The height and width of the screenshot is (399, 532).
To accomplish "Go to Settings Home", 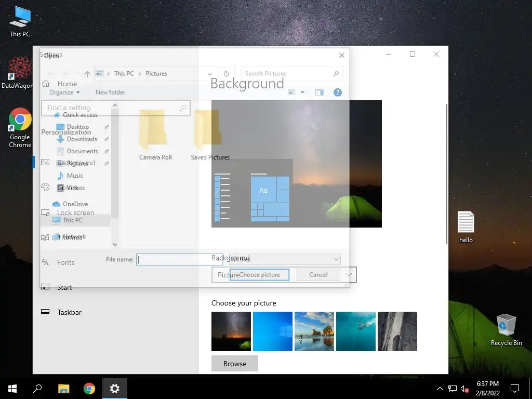I will tap(59, 84).
